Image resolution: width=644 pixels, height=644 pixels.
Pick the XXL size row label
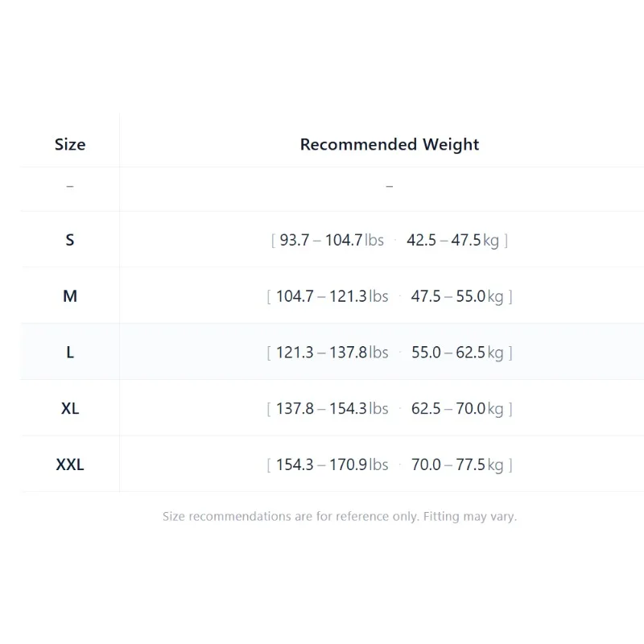pos(70,464)
